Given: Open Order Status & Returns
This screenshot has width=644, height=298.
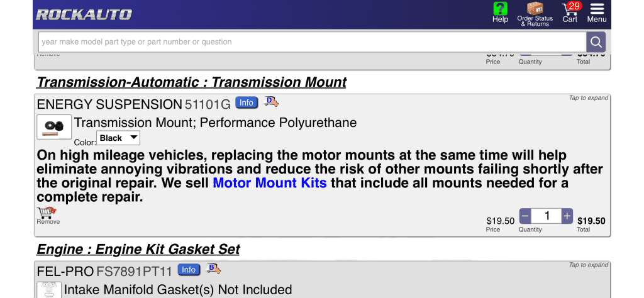Looking at the screenshot, I should (x=535, y=13).
